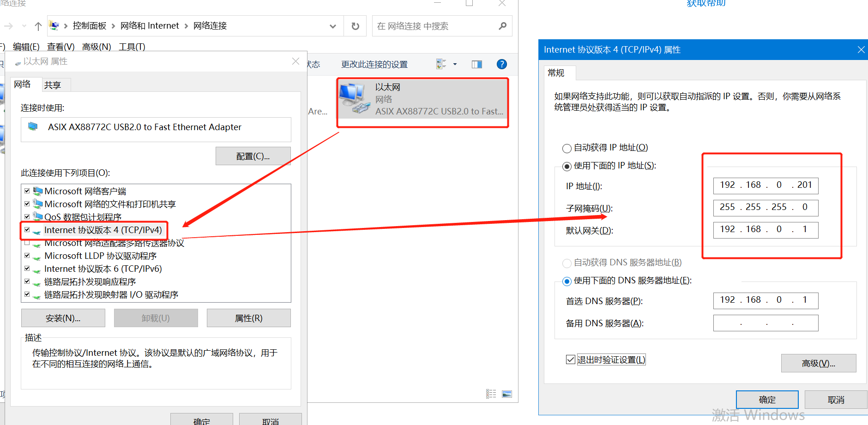Screen dimensions: 868x425
Task: Click the change view layout icon
Action: (x=441, y=65)
